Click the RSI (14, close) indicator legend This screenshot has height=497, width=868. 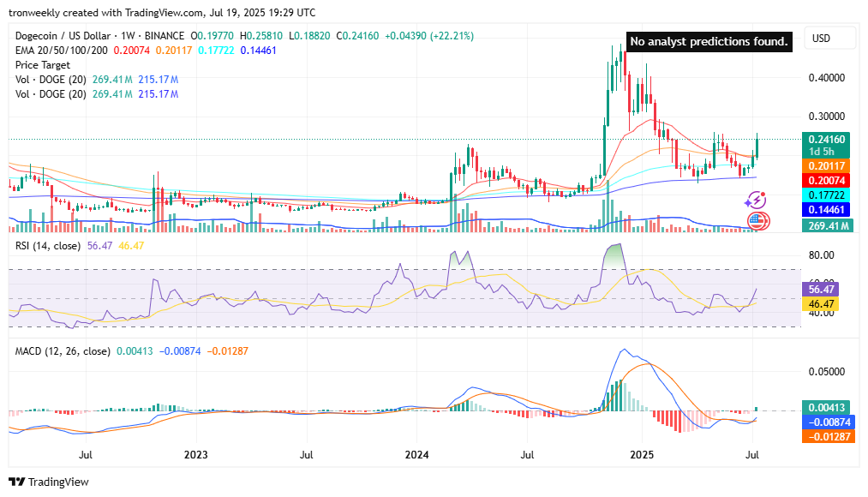[48, 246]
